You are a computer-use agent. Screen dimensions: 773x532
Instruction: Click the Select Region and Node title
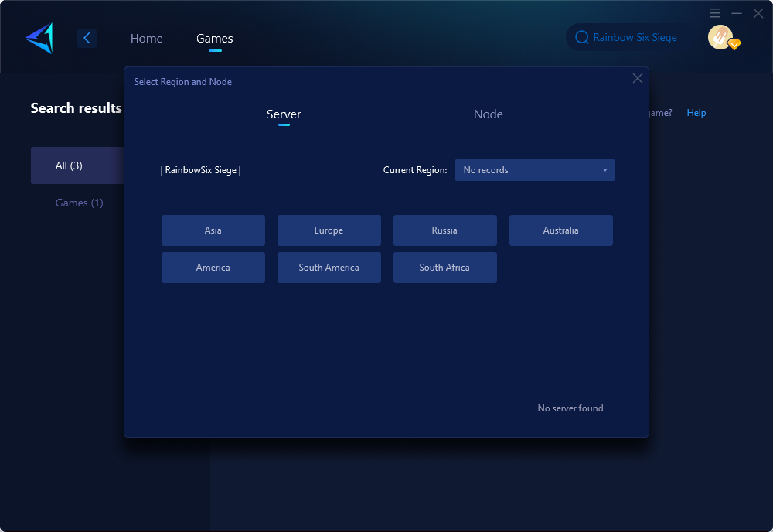183,82
